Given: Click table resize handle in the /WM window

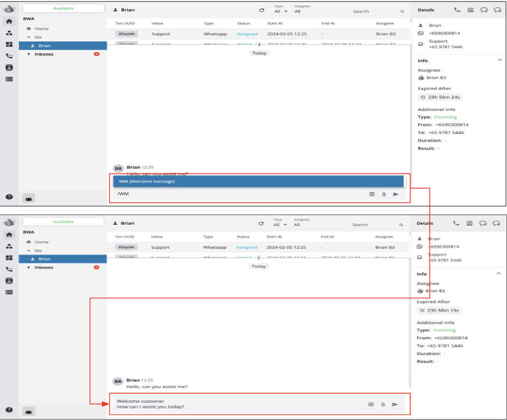Looking at the screenshot, I should click(259, 44).
